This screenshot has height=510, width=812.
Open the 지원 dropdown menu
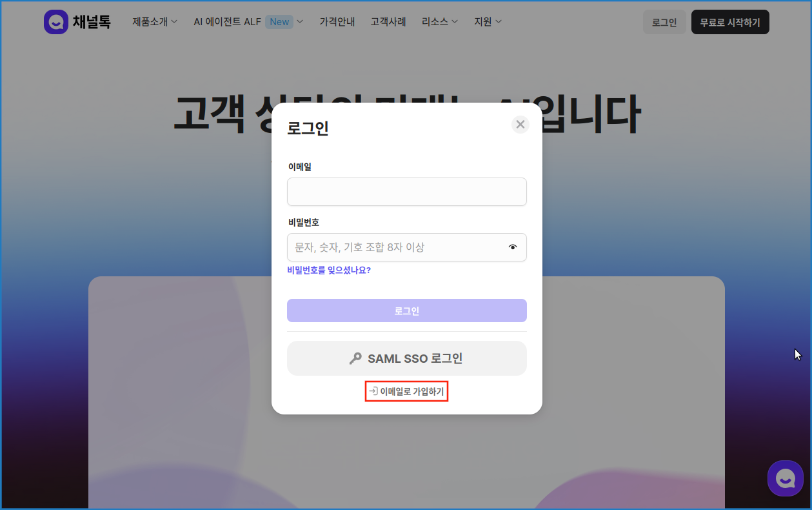[488, 22]
